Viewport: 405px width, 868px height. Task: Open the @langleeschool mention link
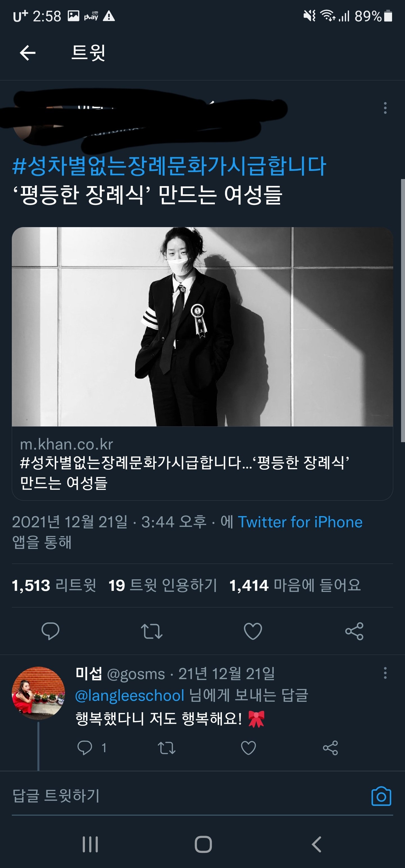click(129, 695)
